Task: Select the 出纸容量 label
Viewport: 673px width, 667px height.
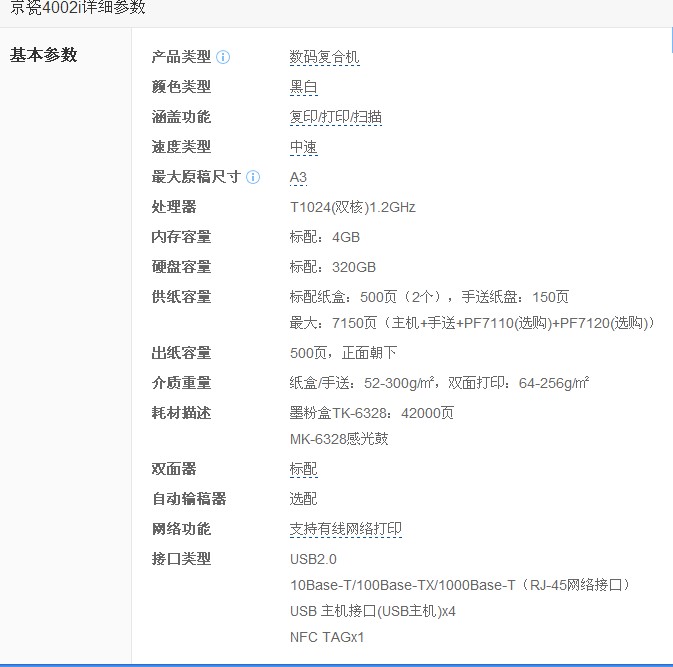Action: point(181,353)
